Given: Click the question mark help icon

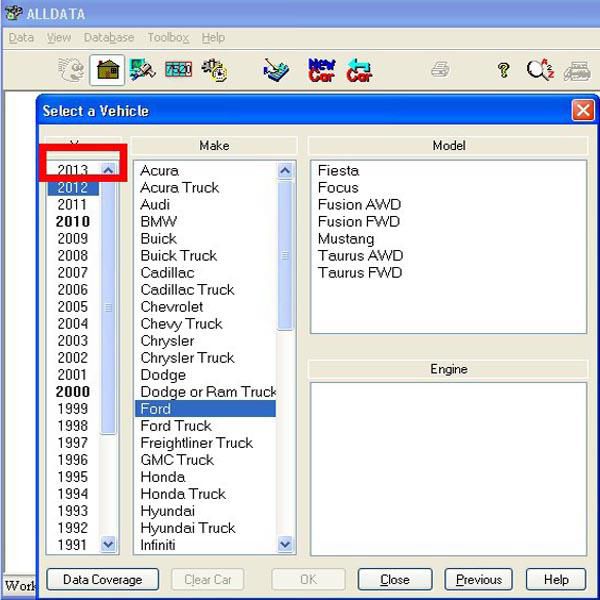Looking at the screenshot, I should click(504, 70).
